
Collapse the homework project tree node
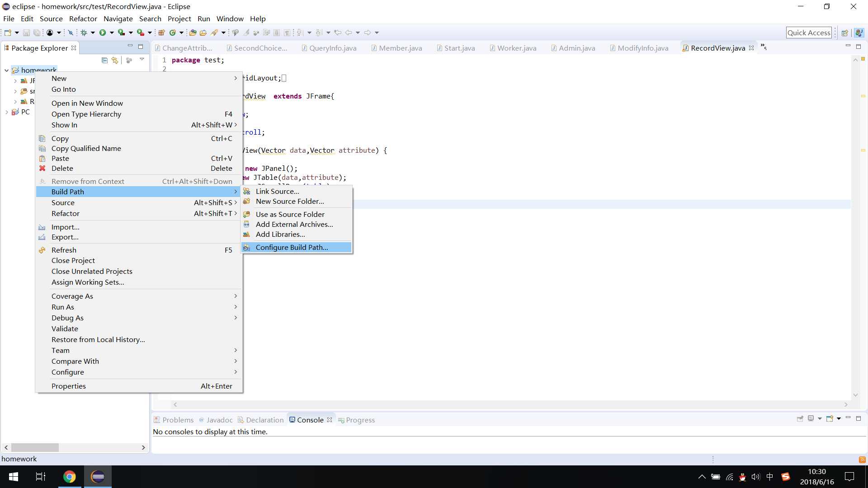point(7,70)
